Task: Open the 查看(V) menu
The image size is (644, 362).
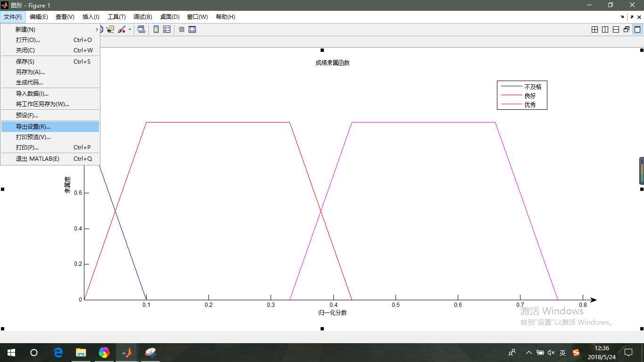Action: tap(65, 17)
